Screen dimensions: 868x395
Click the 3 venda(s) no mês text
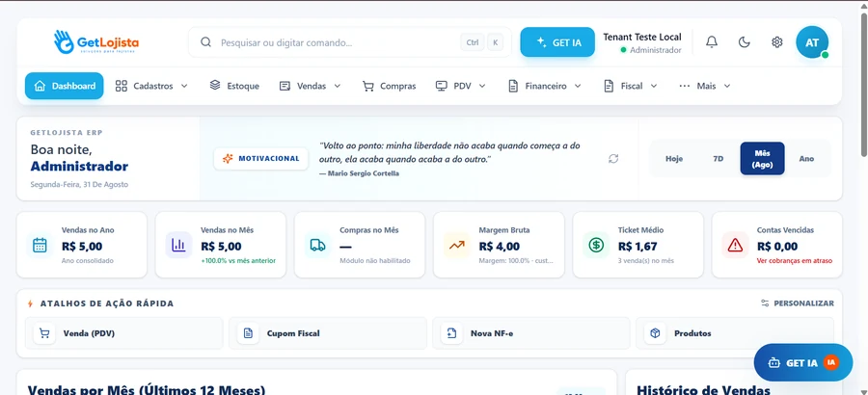pos(646,260)
